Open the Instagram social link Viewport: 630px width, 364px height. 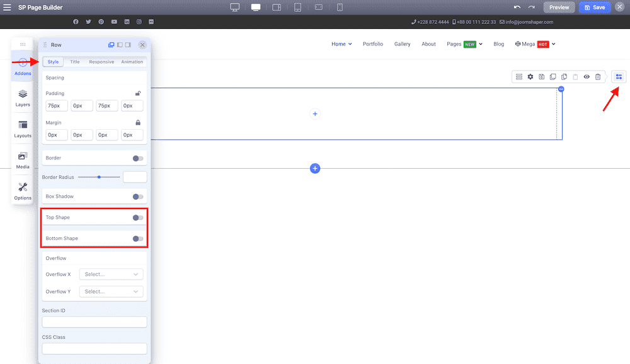pyautogui.click(x=139, y=21)
